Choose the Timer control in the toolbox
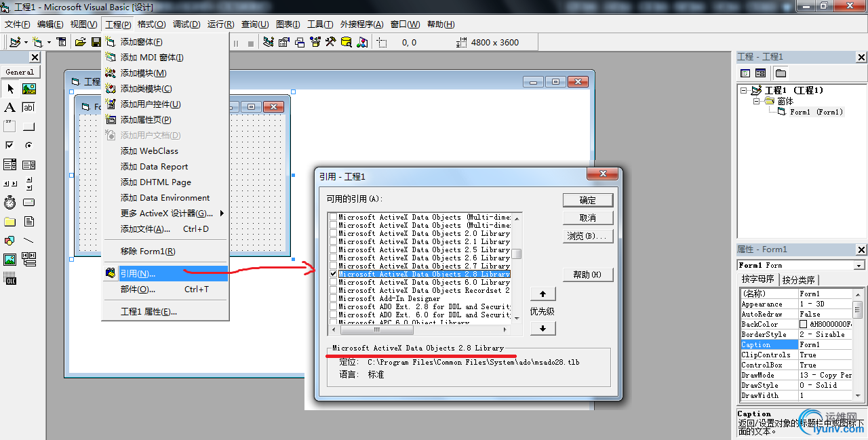Screen dimensions: 868x440 coord(10,203)
